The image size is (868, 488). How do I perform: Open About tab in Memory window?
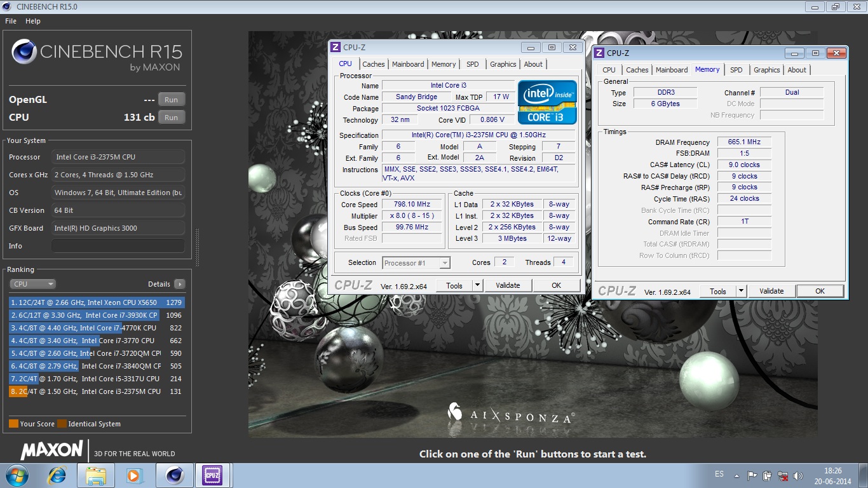click(797, 70)
